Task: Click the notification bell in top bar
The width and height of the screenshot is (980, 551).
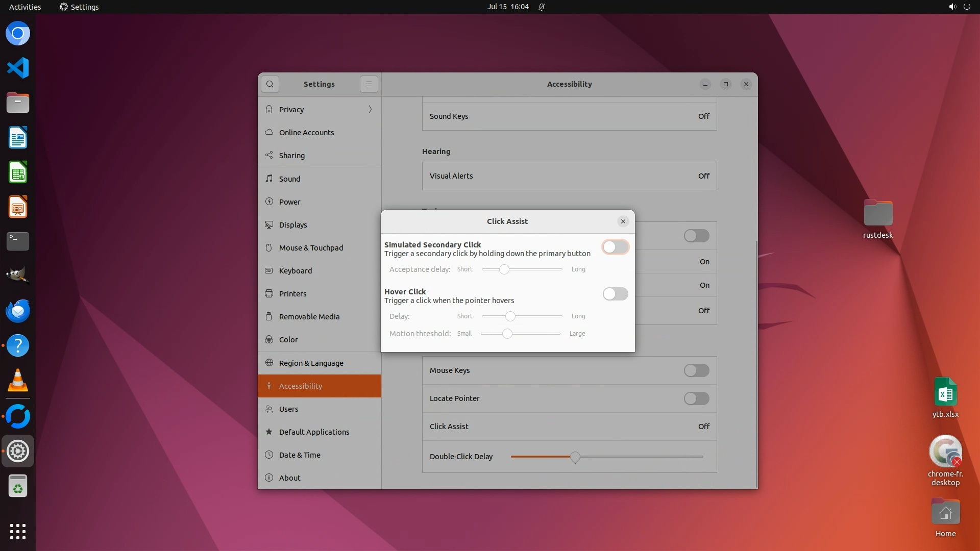Action: click(x=542, y=7)
